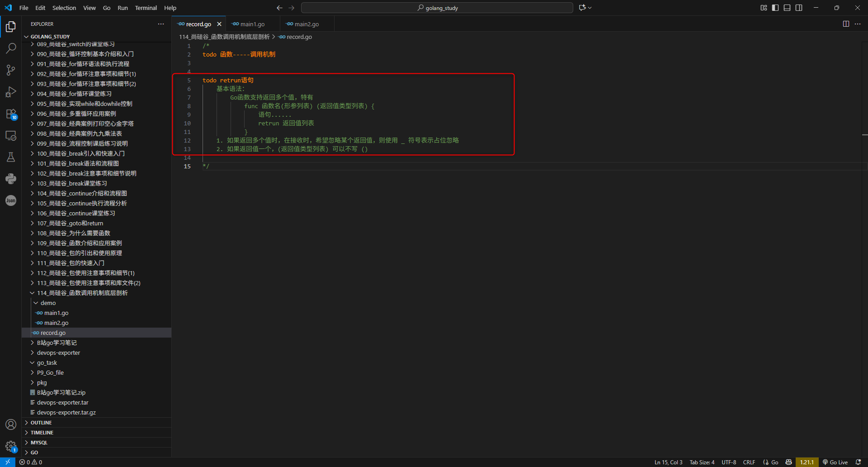Open editor More Actions menu

[x=858, y=24]
